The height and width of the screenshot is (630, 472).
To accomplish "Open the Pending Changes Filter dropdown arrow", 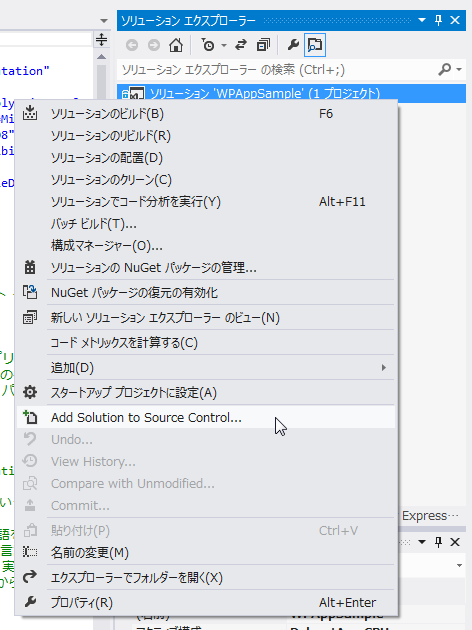I will pos(224,45).
